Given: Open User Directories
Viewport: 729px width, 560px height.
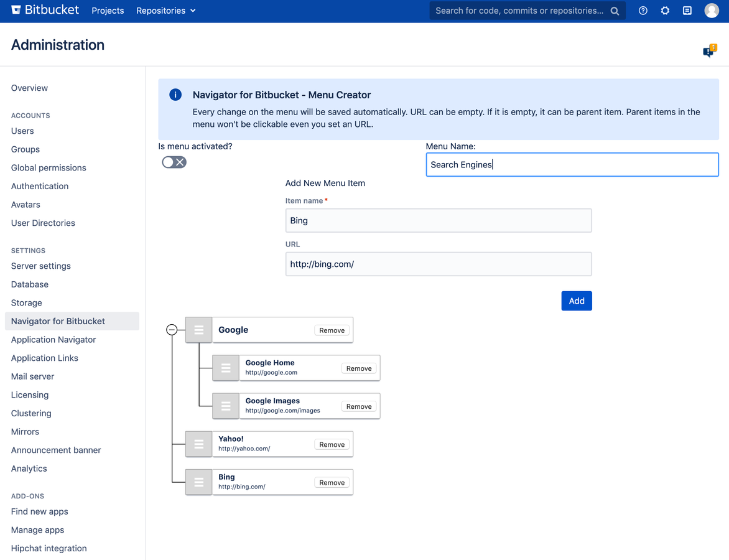Looking at the screenshot, I should [44, 223].
